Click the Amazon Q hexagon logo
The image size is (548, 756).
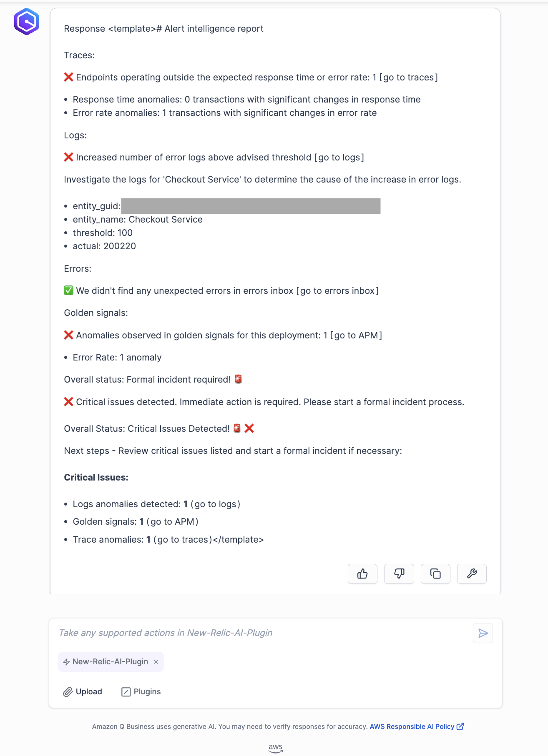point(27,21)
